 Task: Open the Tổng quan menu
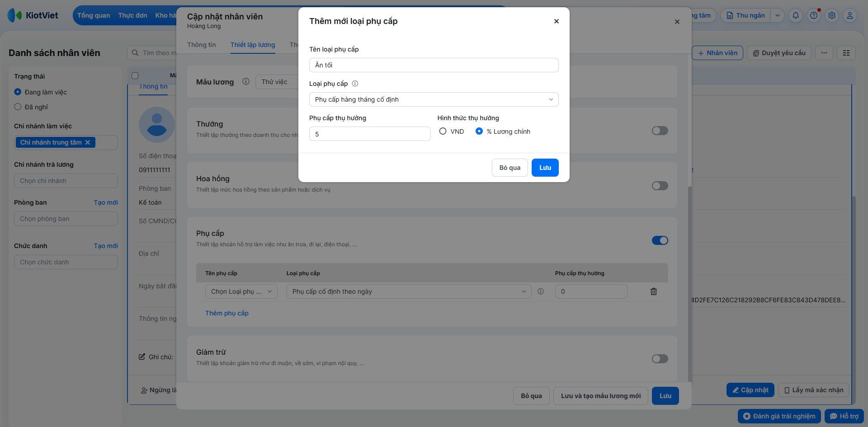pos(94,15)
